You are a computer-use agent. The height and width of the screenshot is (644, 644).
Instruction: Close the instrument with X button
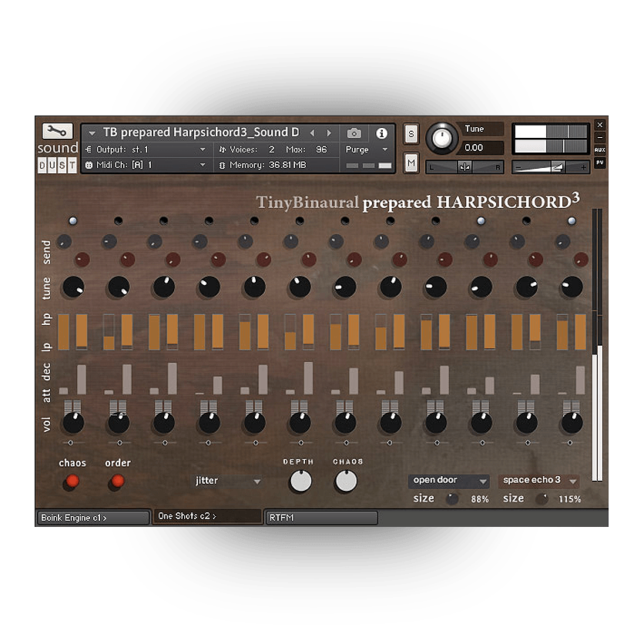coord(599,125)
